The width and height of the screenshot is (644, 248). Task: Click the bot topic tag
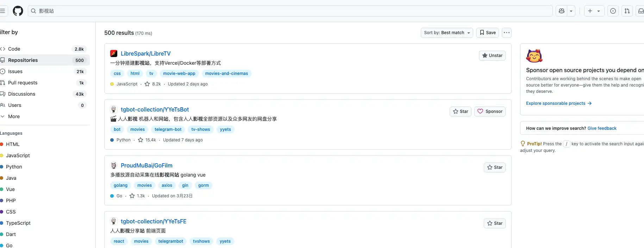[x=117, y=129]
